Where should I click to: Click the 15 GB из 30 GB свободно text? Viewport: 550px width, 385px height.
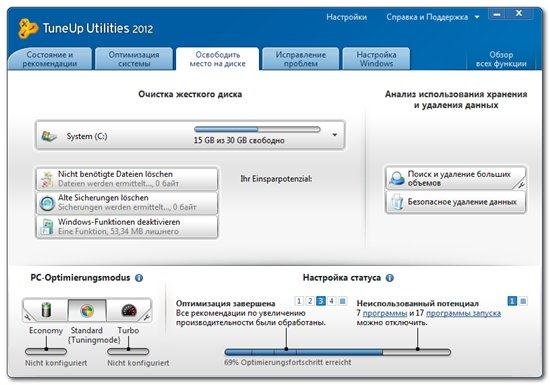tap(239, 140)
